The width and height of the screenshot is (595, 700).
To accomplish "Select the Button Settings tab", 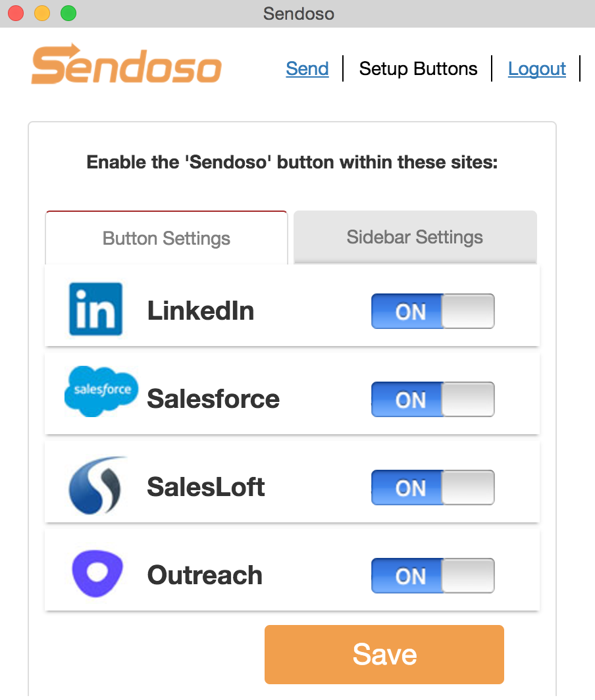I will (167, 238).
